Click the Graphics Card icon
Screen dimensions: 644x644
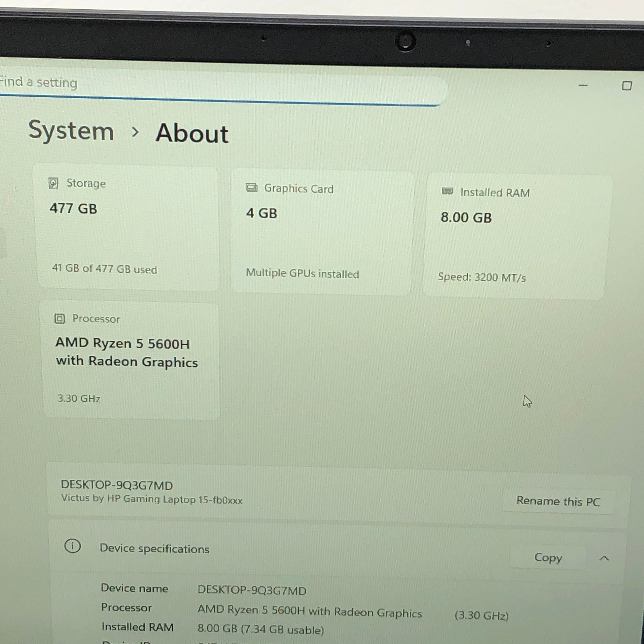[251, 188]
